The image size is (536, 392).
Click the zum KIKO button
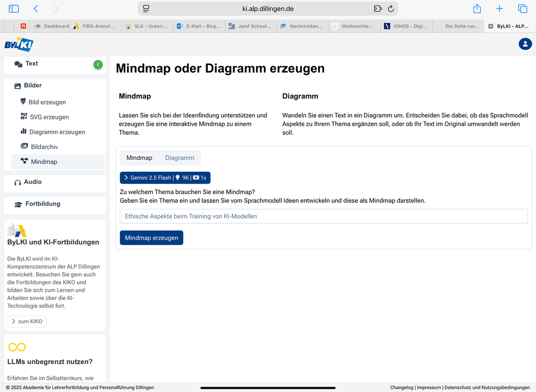[x=27, y=321]
